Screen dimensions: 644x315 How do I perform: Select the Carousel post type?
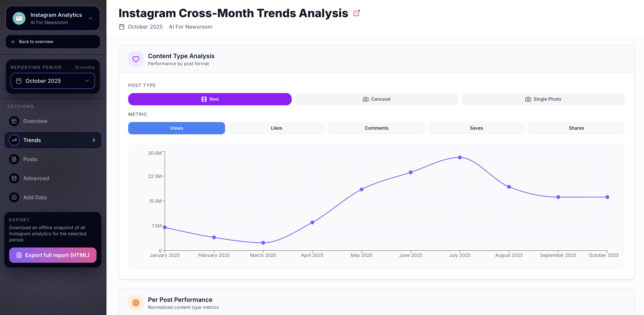376,99
